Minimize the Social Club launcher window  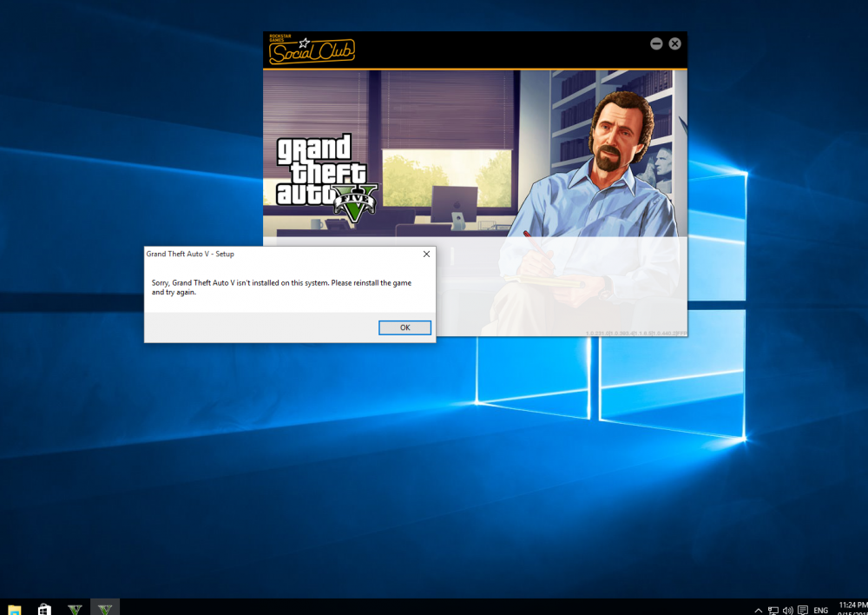pos(656,43)
